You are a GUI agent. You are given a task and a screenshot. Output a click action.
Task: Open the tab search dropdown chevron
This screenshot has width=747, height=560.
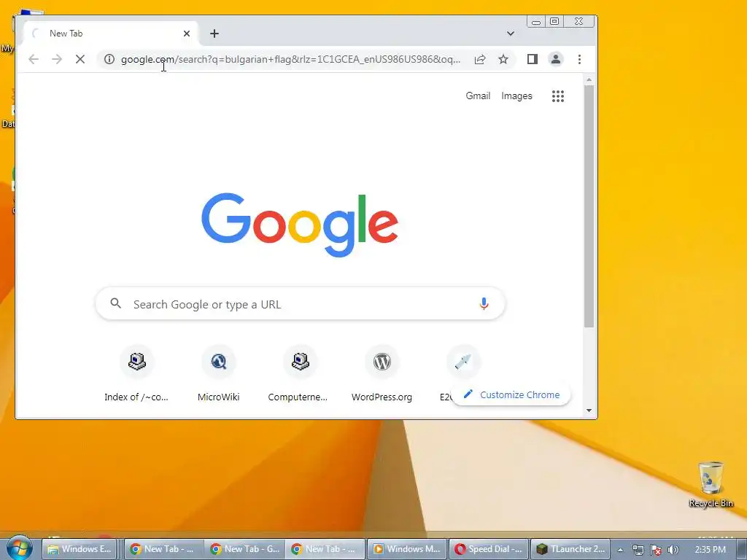(x=510, y=34)
